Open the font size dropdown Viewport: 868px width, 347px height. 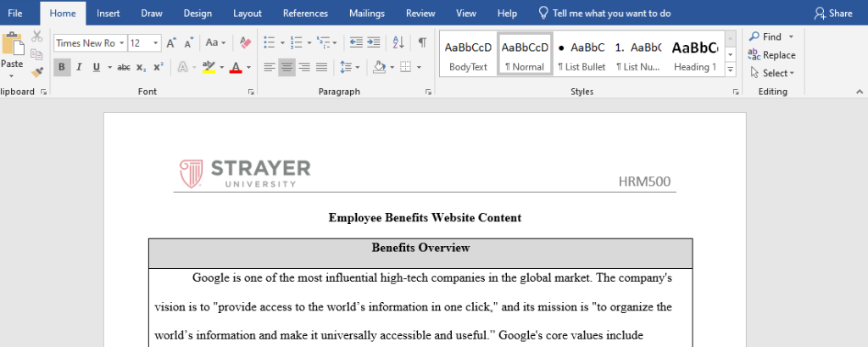[x=156, y=42]
